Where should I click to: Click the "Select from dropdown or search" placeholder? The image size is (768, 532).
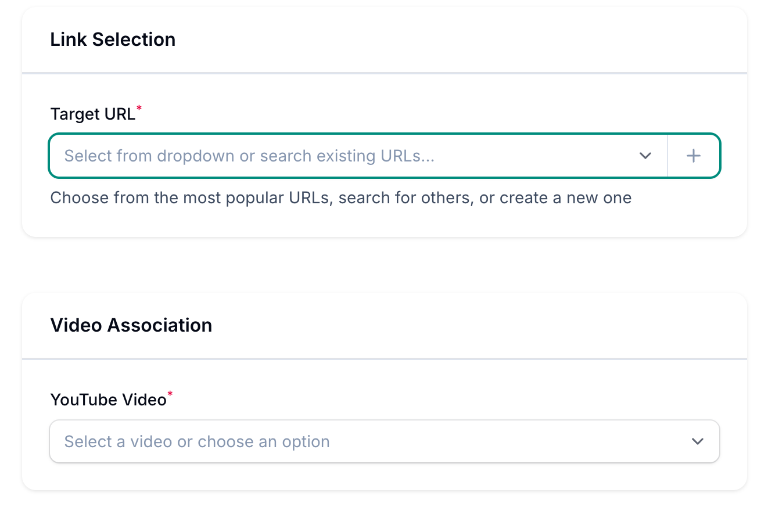coord(249,156)
